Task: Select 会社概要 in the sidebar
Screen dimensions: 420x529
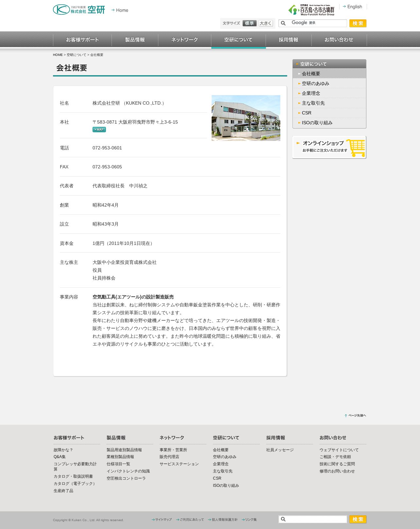Action: pyautogui.click(x=329, y=74)
